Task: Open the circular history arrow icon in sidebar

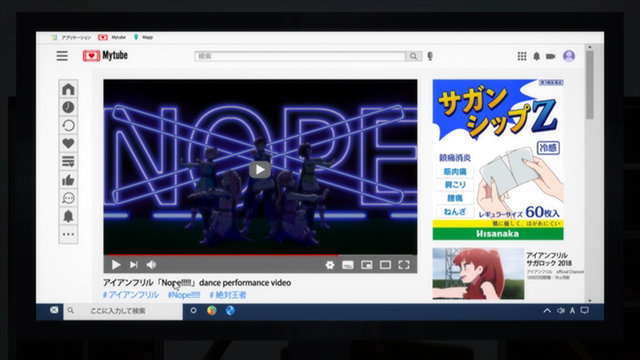Action: coord(68,125)
